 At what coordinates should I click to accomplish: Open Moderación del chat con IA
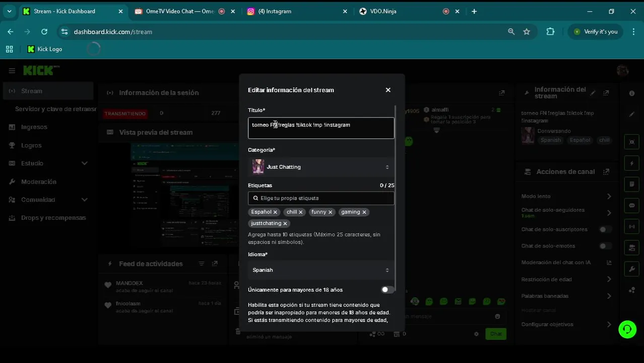click(566, 263)
